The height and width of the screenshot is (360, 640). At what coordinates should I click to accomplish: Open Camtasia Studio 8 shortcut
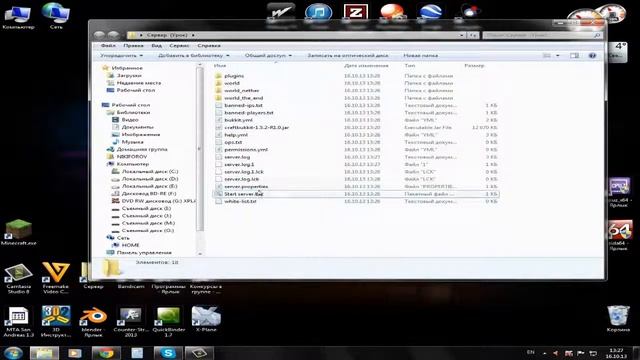tap(18, 279)
